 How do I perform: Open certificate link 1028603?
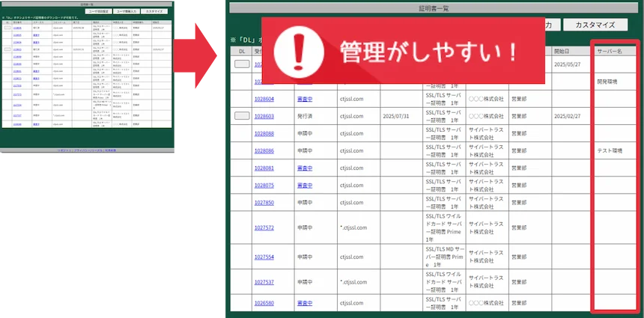pos(264,116)
